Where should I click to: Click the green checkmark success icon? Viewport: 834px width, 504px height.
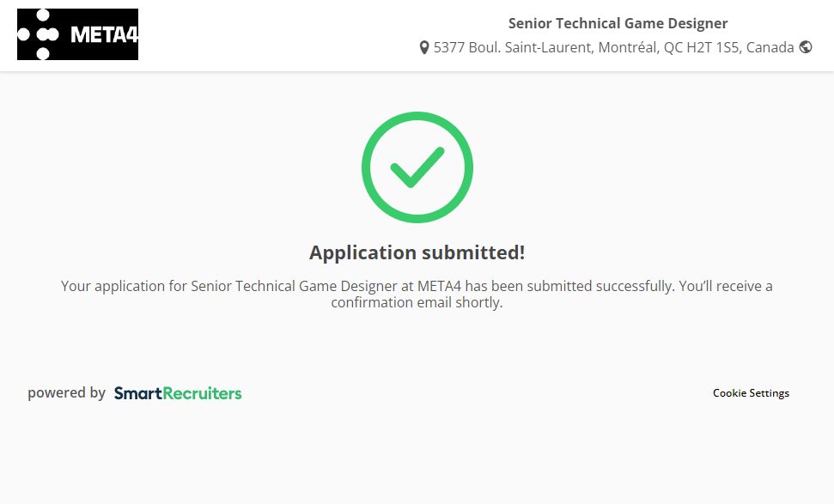[x=417, y=167]
